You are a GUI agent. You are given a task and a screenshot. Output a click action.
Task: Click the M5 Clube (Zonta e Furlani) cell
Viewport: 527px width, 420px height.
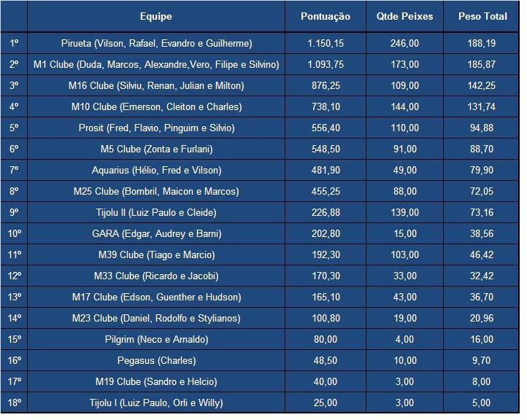pyautogui.click(x=156, y=149)
